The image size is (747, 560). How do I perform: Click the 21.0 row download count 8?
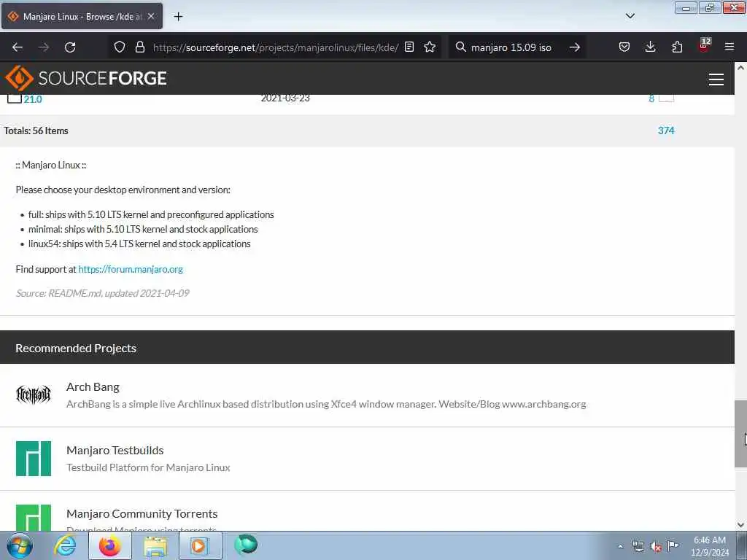coord(651,98)
